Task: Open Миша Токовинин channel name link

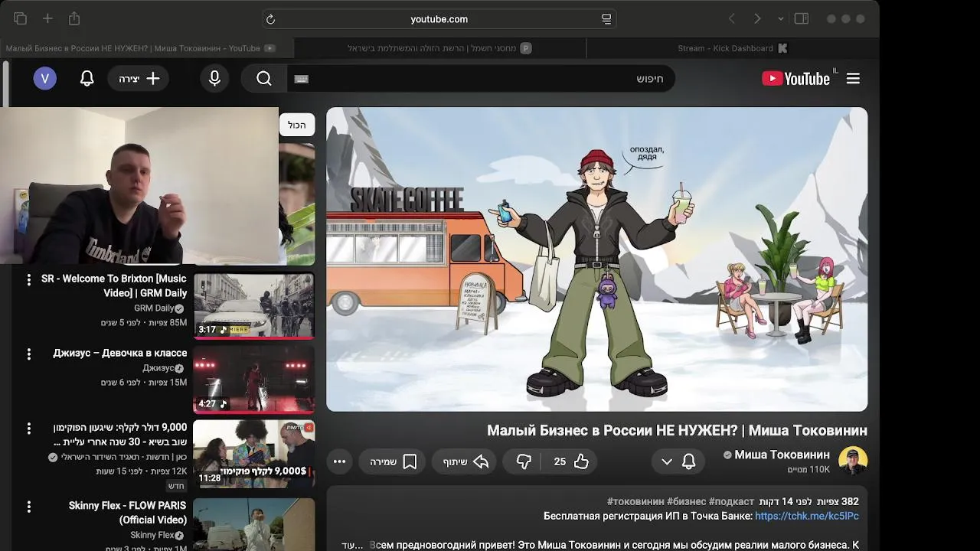Action: (x=782, y=455)
